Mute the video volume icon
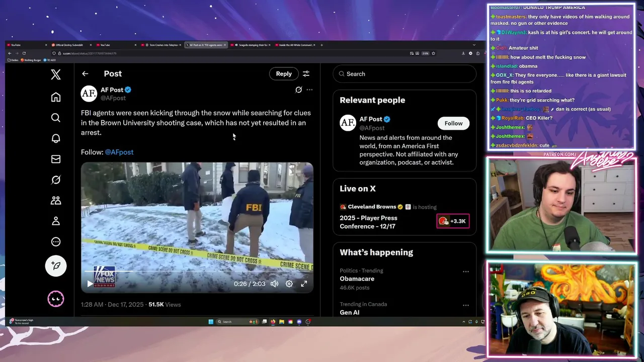This screenshot has height=362, width=644. (x=274, y=284)
